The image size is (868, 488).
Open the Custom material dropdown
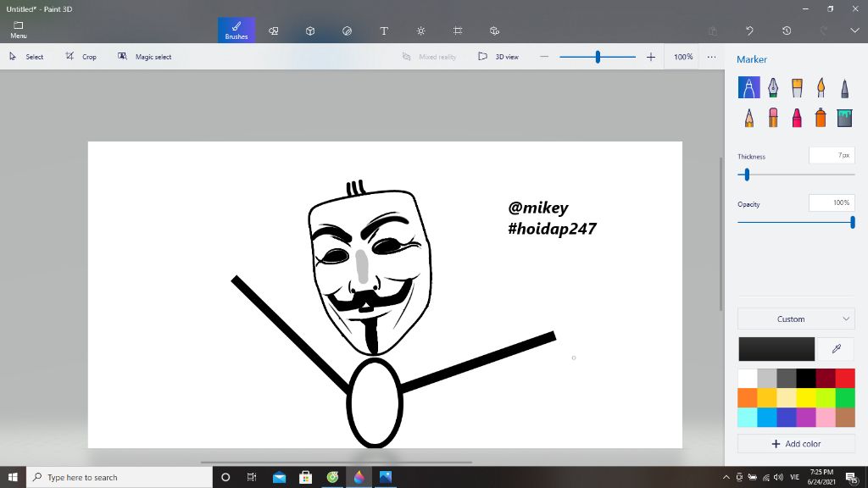796,319
